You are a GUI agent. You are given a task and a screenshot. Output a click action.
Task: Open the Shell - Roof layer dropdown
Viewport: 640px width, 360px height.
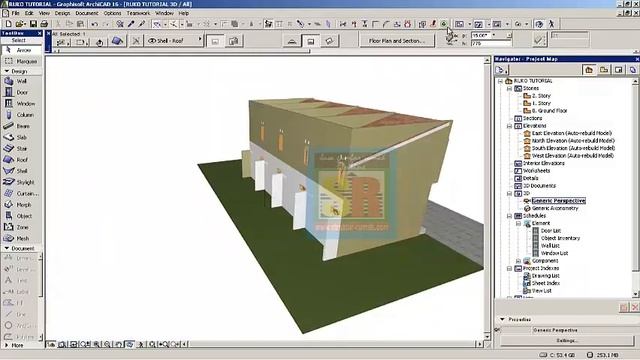coord(174,41)
